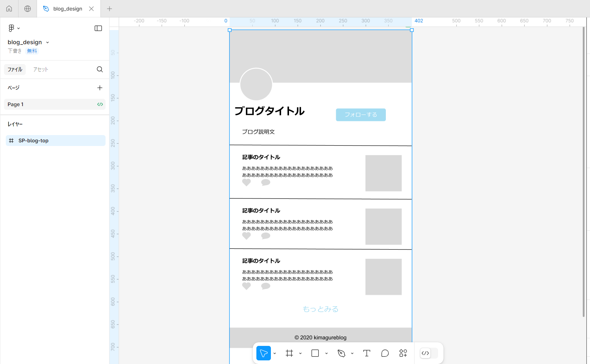Click the canvas vertical scrollbar
Image resolution: width=590 pixels, height=364 pixels.
pyautogui.click(x=583, y=172)
